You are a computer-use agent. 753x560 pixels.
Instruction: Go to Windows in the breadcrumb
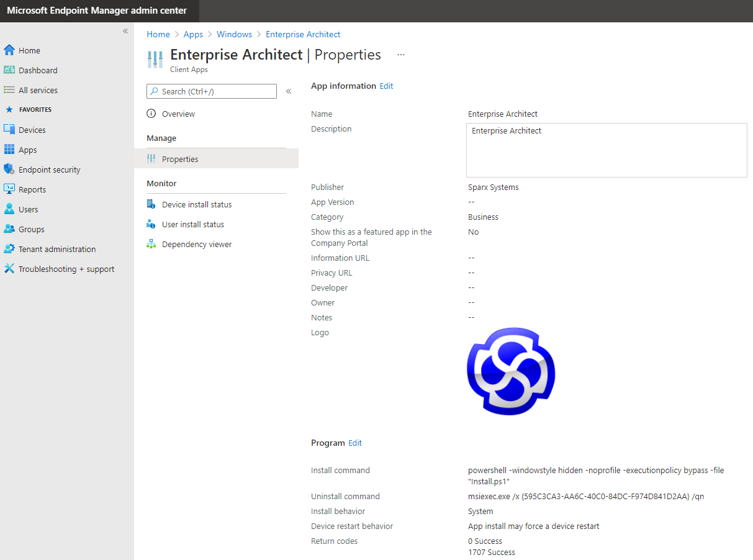point(234,35)
